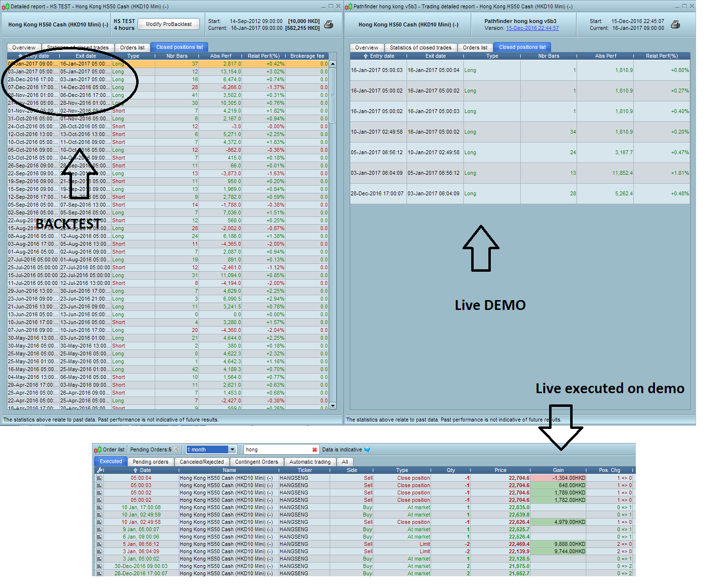Open the Automatic trading tab
The width and height of the screenshot is (723, 588).
310,462
